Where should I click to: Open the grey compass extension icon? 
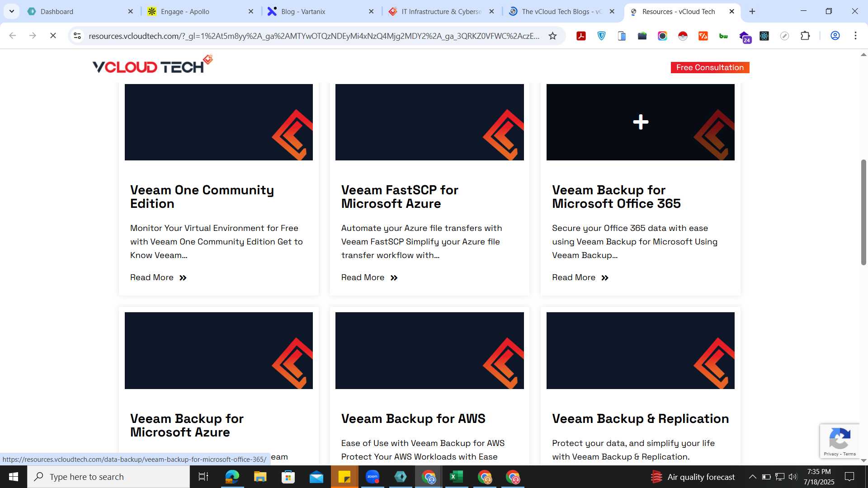(784, 36)
